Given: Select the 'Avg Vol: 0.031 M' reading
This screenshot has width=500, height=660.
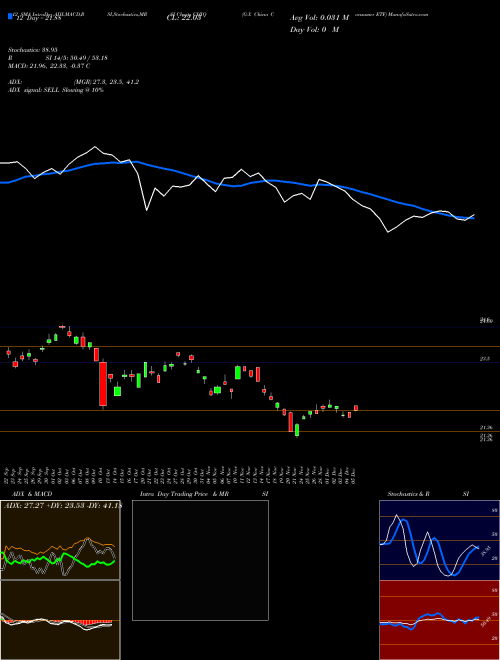Looking at the screenshot, I should pos(319,18).
